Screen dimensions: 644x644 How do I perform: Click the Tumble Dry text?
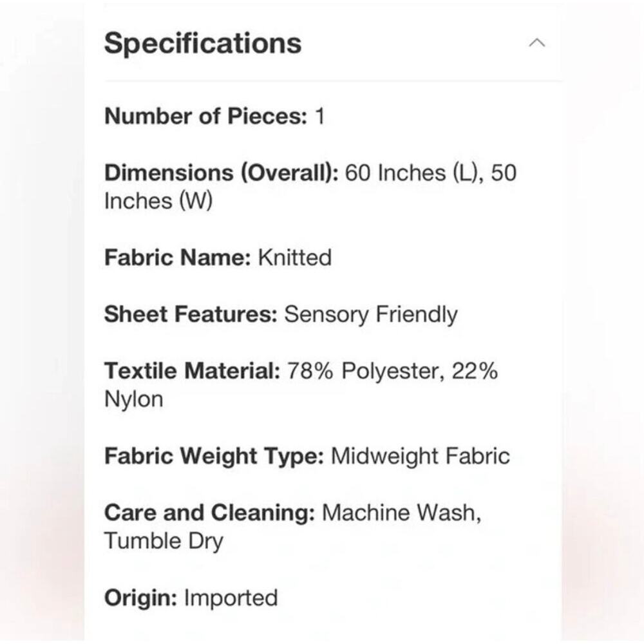(x=164, y=542)
